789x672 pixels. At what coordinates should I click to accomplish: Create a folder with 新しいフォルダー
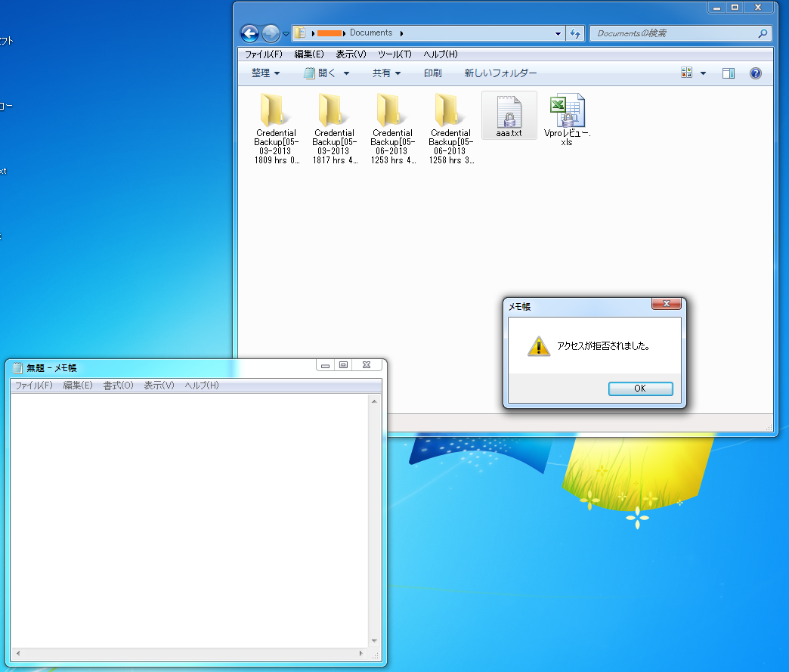coord(500,73)
